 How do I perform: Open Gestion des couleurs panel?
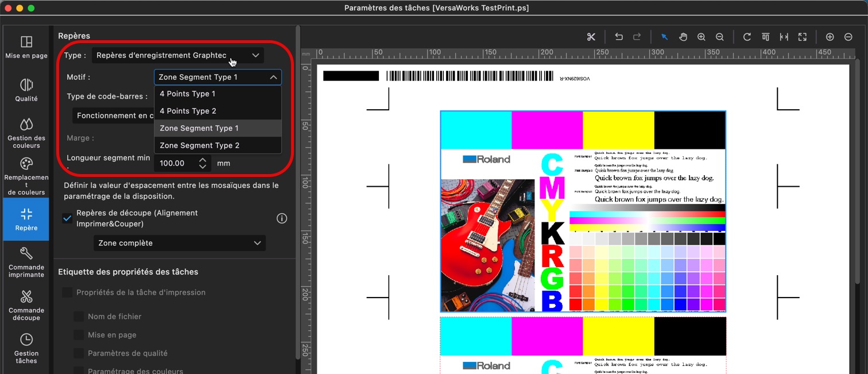[26, 133]
